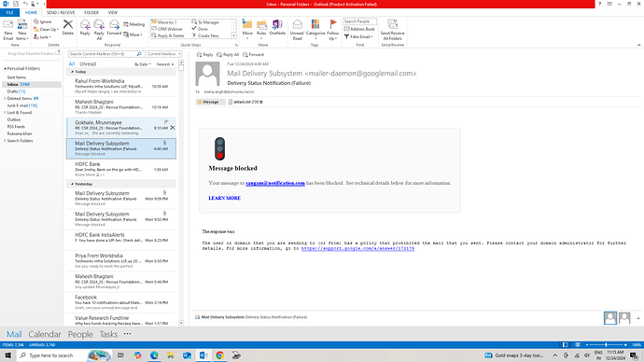Screen dimensions: 644x362
Task: Open the VIEW ribbon tab
Action: point(113,13)
